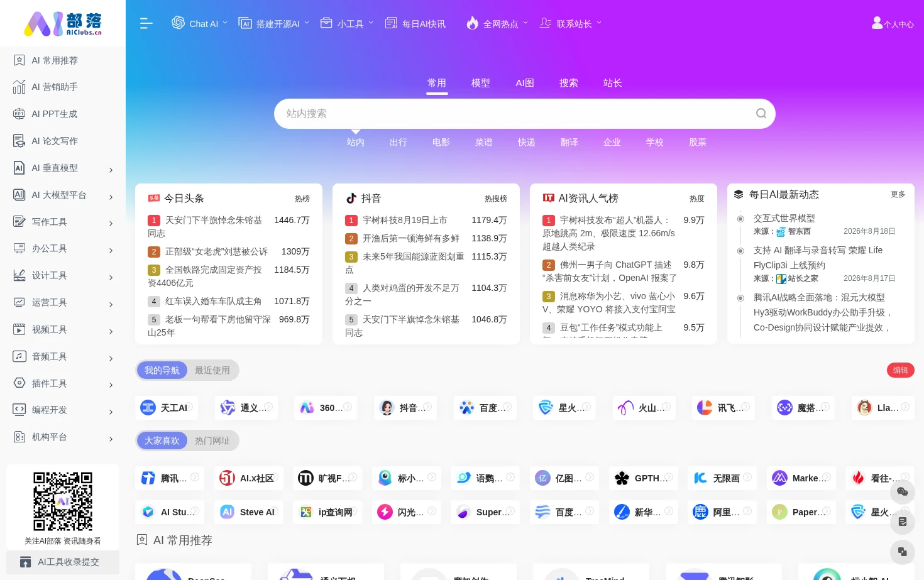This screenshot has height=580, width=924.
Task: Click the floating document note button
Action: [x=903, y=522]
